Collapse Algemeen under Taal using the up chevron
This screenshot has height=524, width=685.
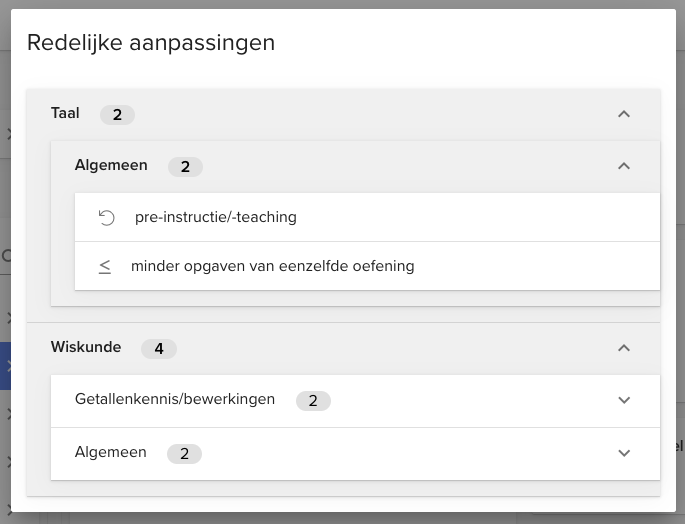coord(624,166)
